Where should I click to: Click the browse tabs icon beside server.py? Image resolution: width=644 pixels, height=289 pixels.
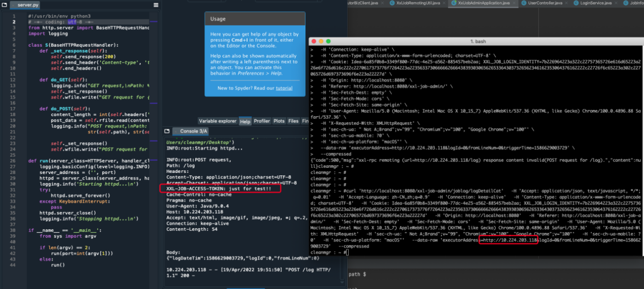[x=5, y=5]
